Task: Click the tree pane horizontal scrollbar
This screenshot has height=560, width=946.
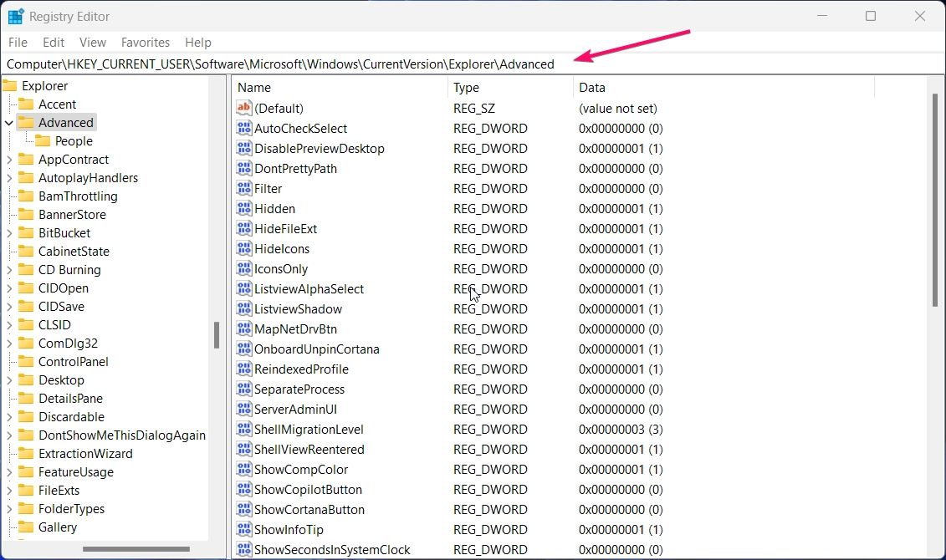Action: [x=136, y=548]
